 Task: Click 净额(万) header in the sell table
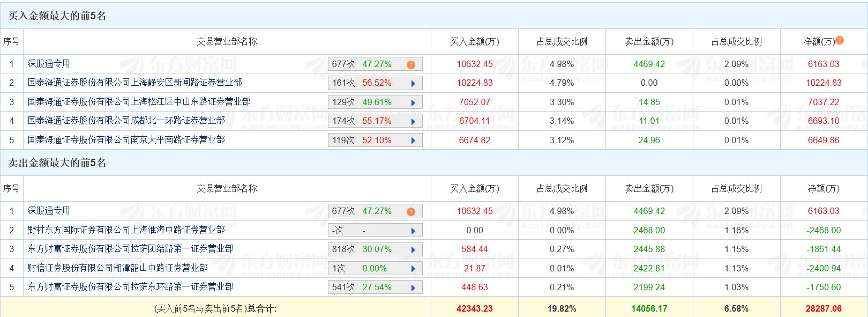tap(824, 188)
